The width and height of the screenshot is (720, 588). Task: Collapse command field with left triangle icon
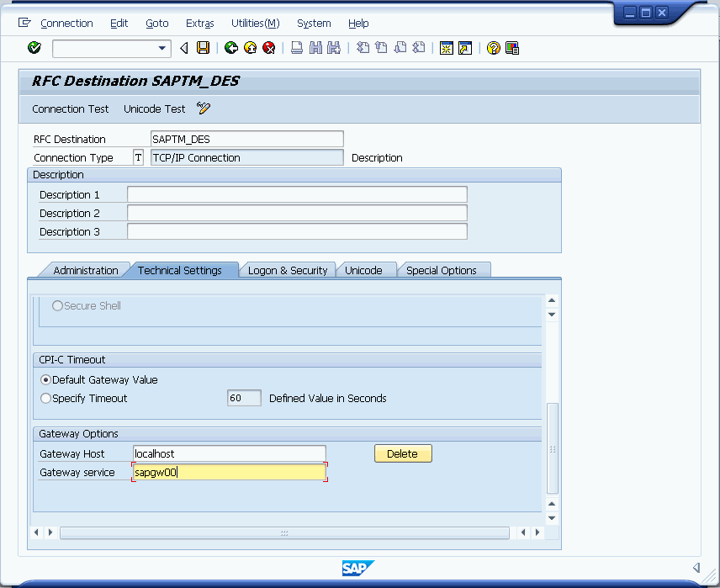184,48
